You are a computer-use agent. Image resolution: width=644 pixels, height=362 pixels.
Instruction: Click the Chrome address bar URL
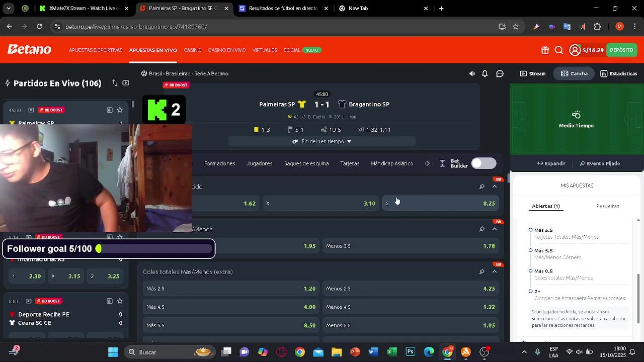136,27
